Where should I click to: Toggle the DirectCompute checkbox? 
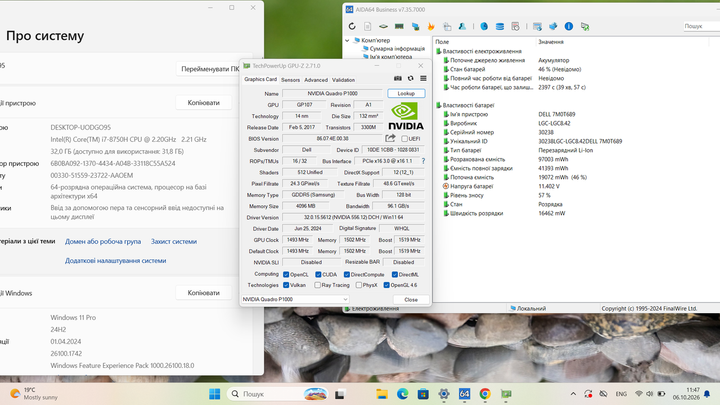coord(347,275)
